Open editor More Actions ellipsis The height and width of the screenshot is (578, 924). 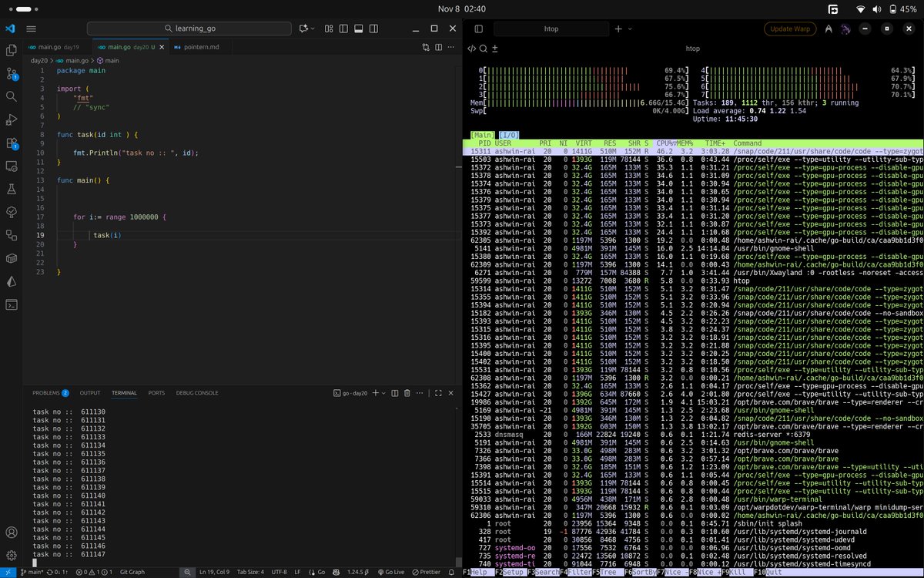(453, 47)
